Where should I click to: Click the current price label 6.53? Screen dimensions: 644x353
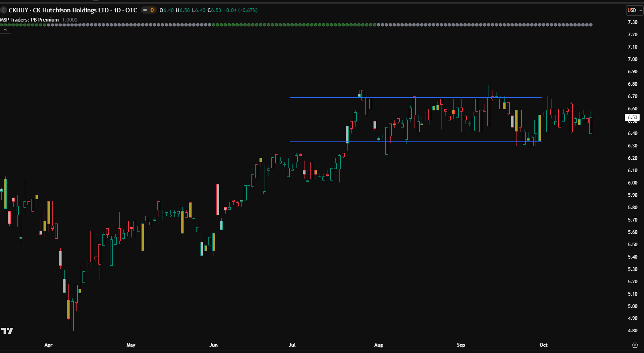pos(632,118)
